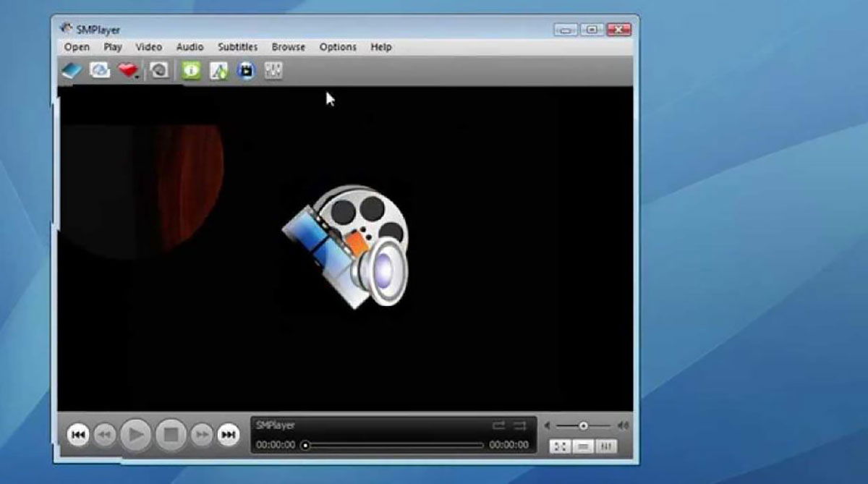Click the seek bar progress slider
The height and width of the screenshot is (484, 868).
tap(393, 445)
